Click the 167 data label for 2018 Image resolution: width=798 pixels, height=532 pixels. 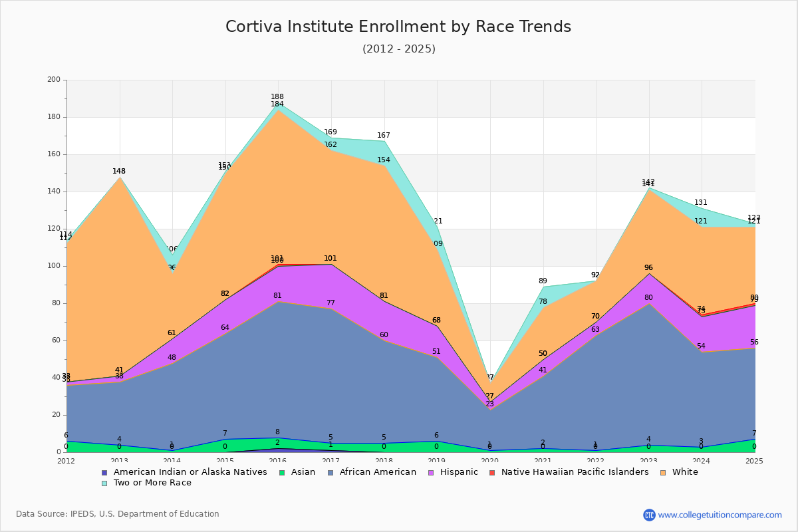pos(384,136)
